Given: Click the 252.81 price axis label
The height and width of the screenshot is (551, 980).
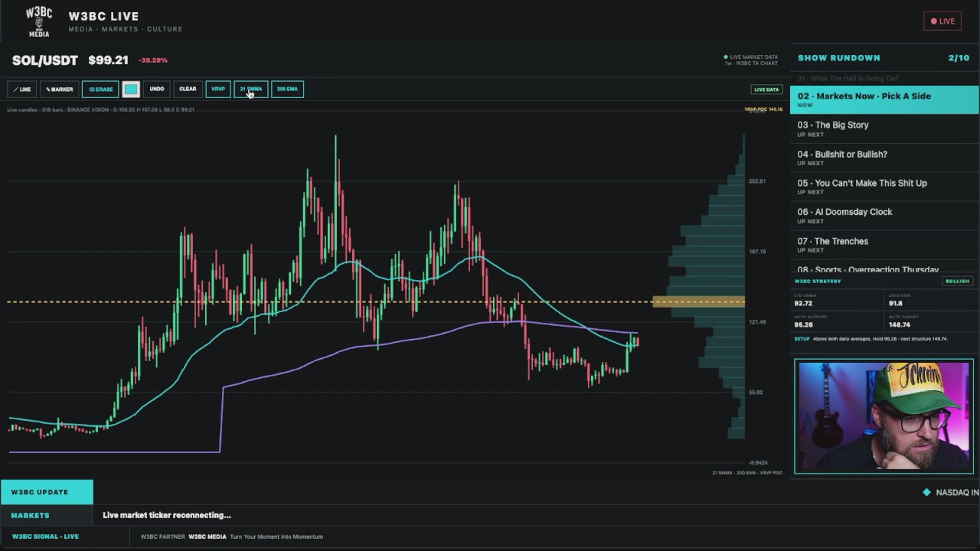Looking at the screenshot, I should click(757, 181).
